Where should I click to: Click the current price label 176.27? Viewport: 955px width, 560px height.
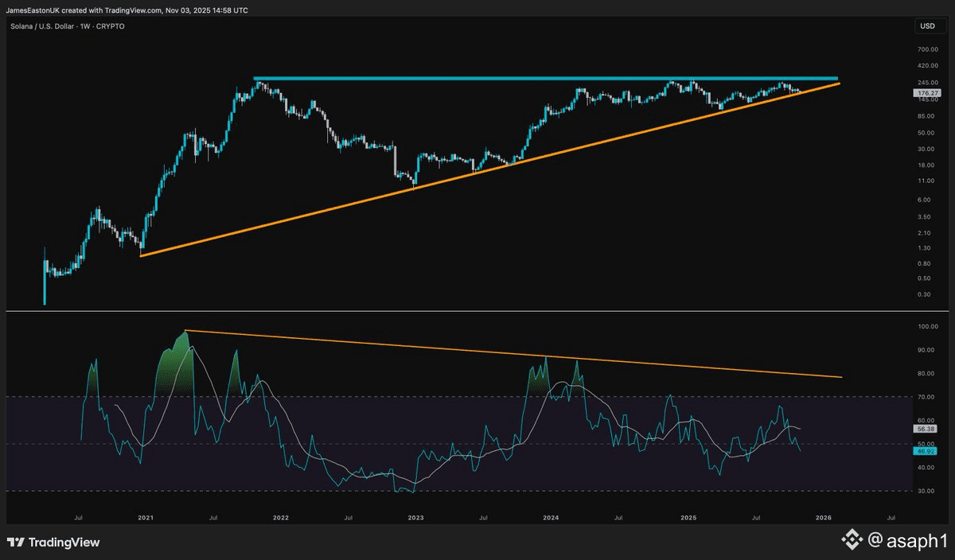(927, 93)
